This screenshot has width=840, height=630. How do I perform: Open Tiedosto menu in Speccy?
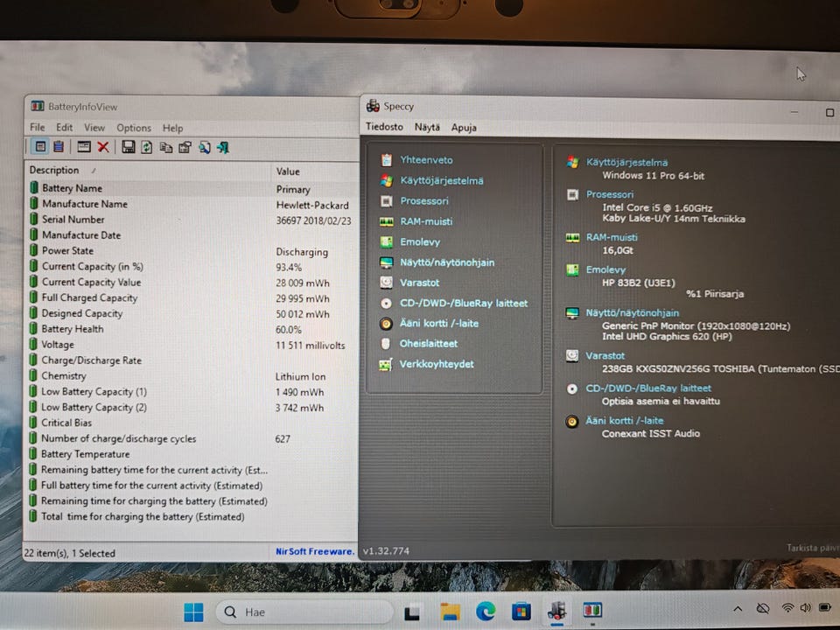click(x=384, y=126)
